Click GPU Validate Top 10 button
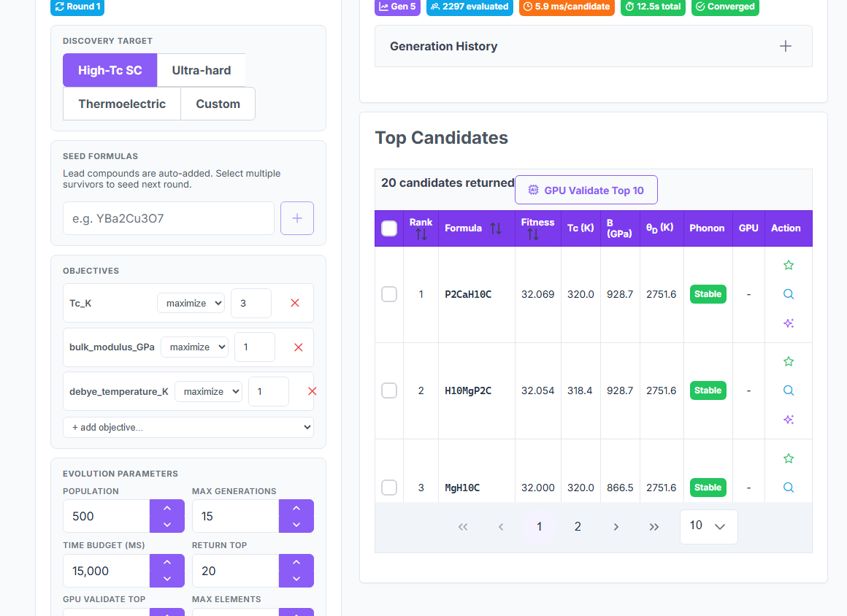Image resolution: width=847 pixels, height=616 pixels. point(586,190)
